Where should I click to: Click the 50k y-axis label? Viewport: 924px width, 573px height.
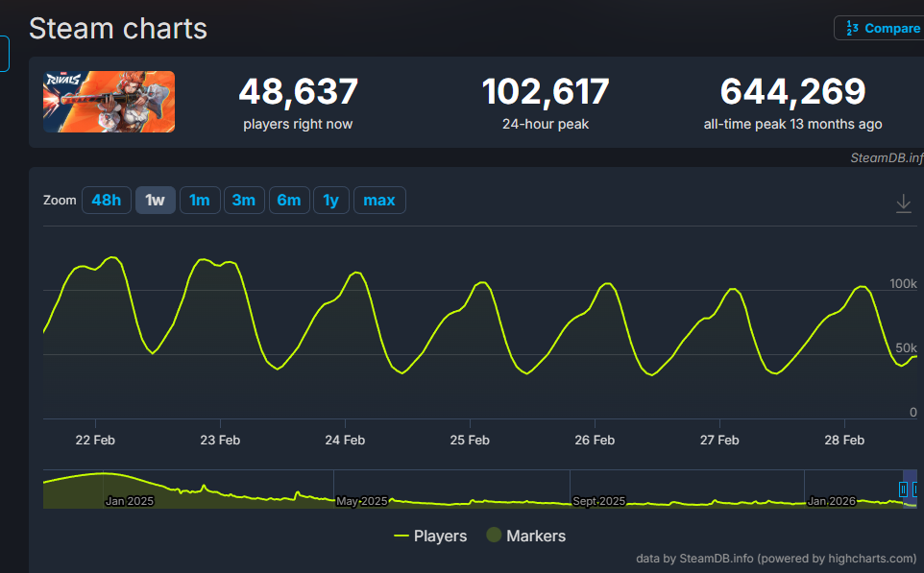pos(906,348)
